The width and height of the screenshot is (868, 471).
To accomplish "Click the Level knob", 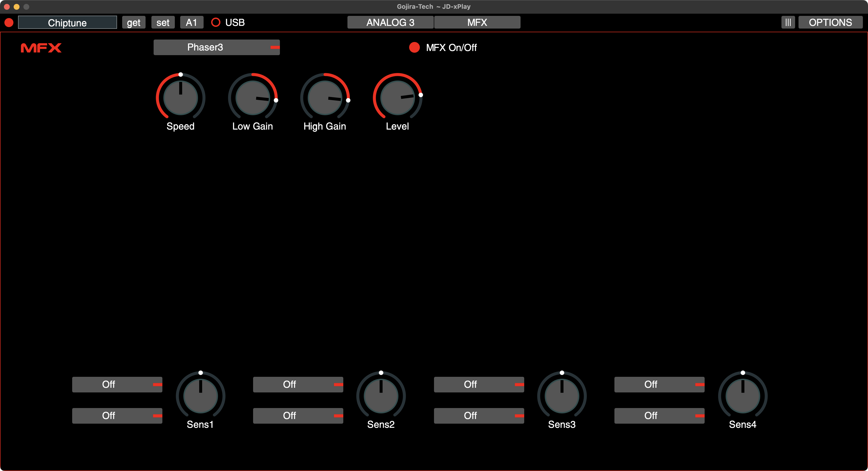I will (x=398, y=98).
